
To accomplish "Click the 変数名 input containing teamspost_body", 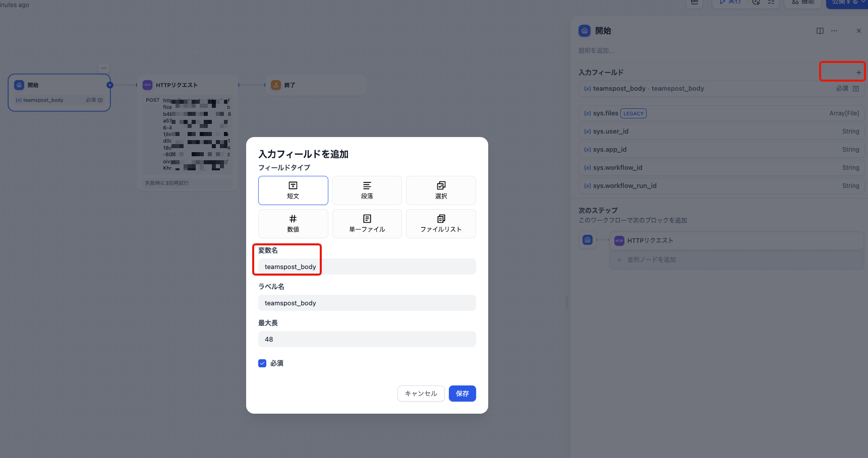I will [x=367, y=267].
